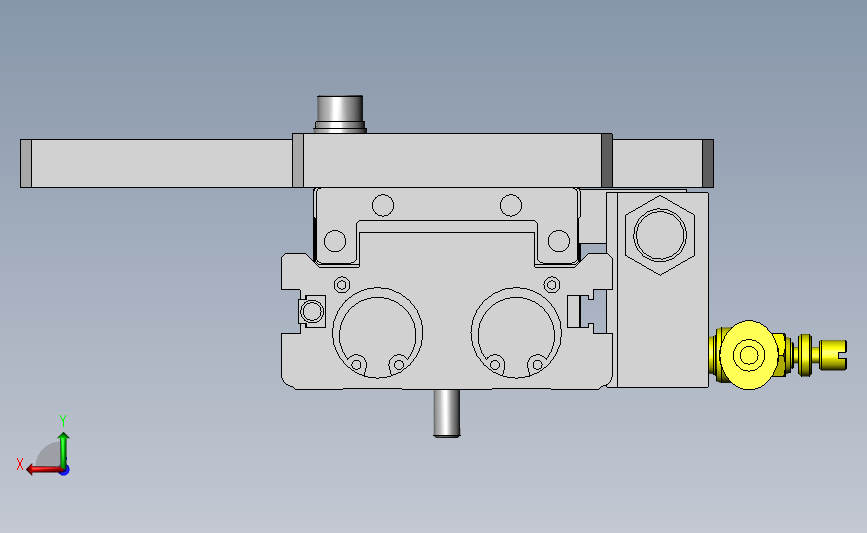Click the red X axis of the triad
This screenshot has width=867, height=533.
[44, 470]
